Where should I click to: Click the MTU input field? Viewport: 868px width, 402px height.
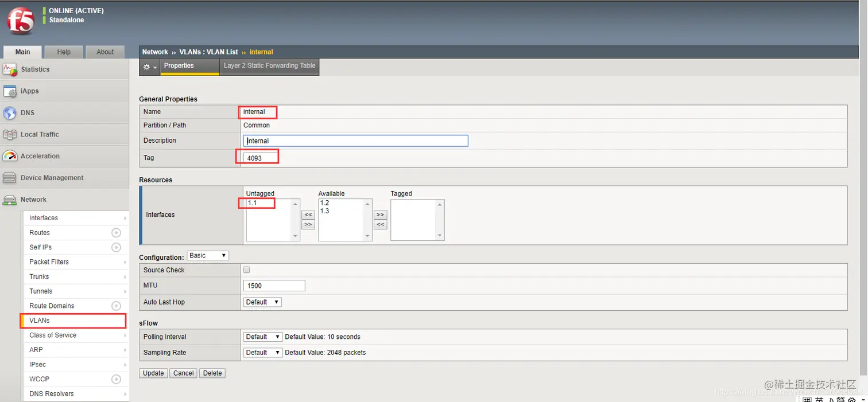[274, 286]
